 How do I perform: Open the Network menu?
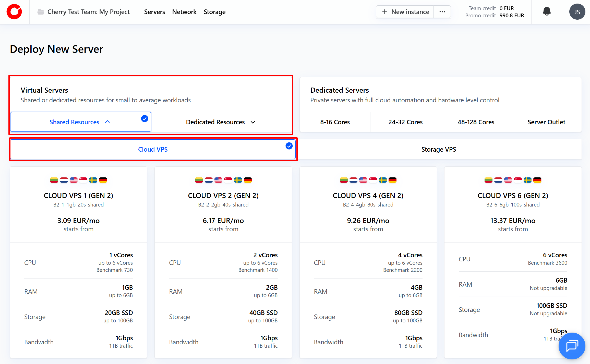[x=184, y=12]
